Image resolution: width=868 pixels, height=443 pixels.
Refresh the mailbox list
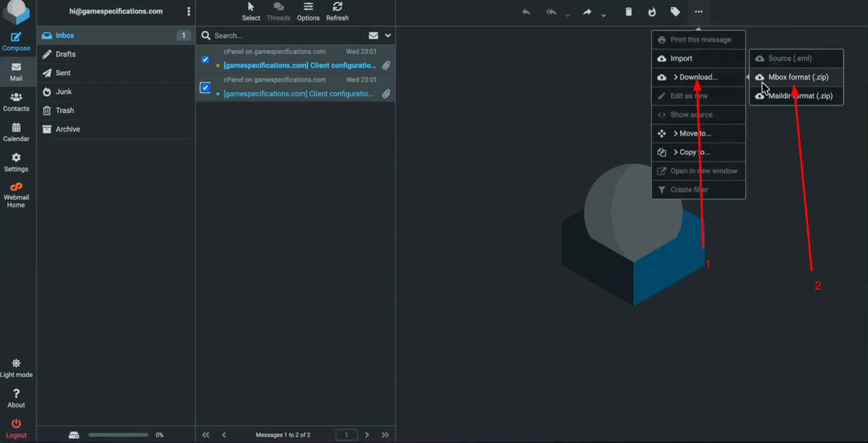(337, 11)
